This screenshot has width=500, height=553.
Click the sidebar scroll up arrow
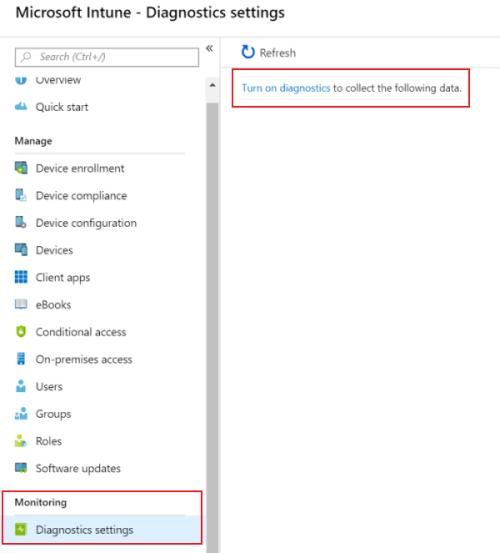pyautogui.click(x=212, y=85)
